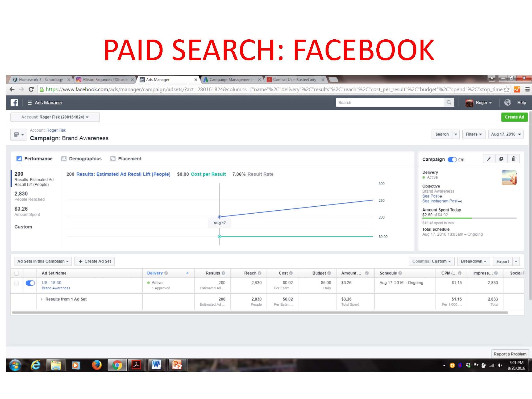Viewport: 532px width, 399px height.
Task: Click the Aug 17 chart data point
Action: click(x=219, y=217)
